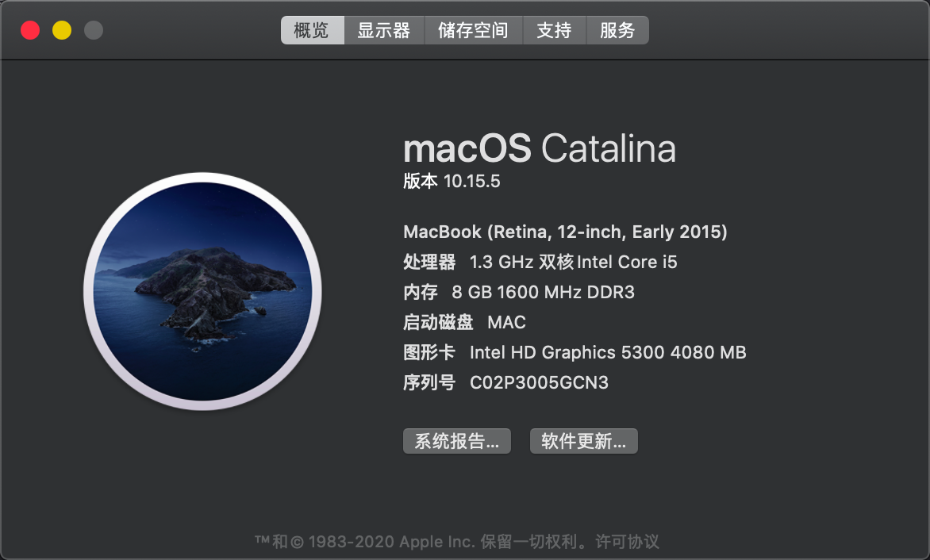
Task: Click the 处理器 label
Action: click(429, 262)
